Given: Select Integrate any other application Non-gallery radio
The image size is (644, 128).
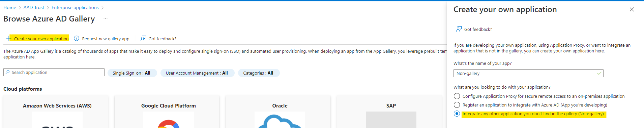Looking at the screenshot, I should point(457,114).
